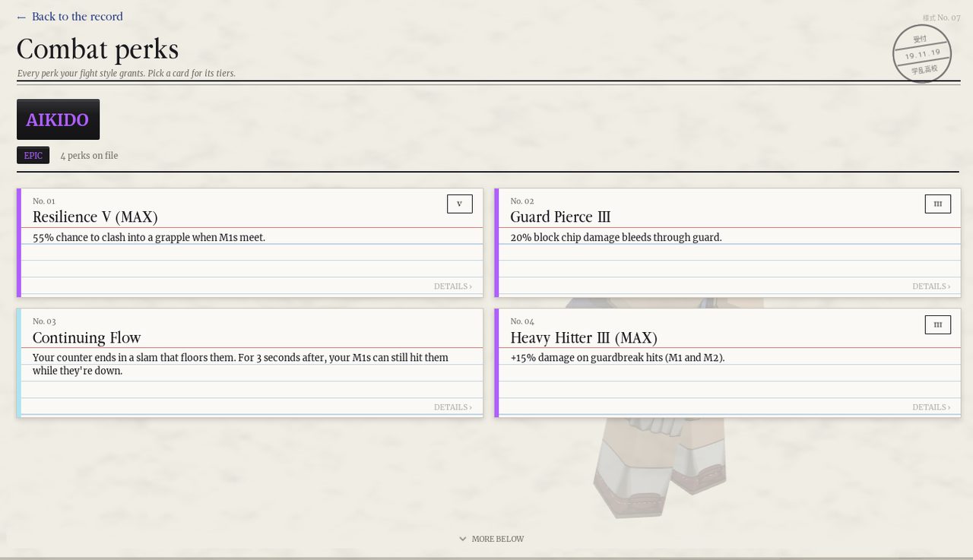Open the Heavy Hitter III (MAX) perk title

(584, 338)
